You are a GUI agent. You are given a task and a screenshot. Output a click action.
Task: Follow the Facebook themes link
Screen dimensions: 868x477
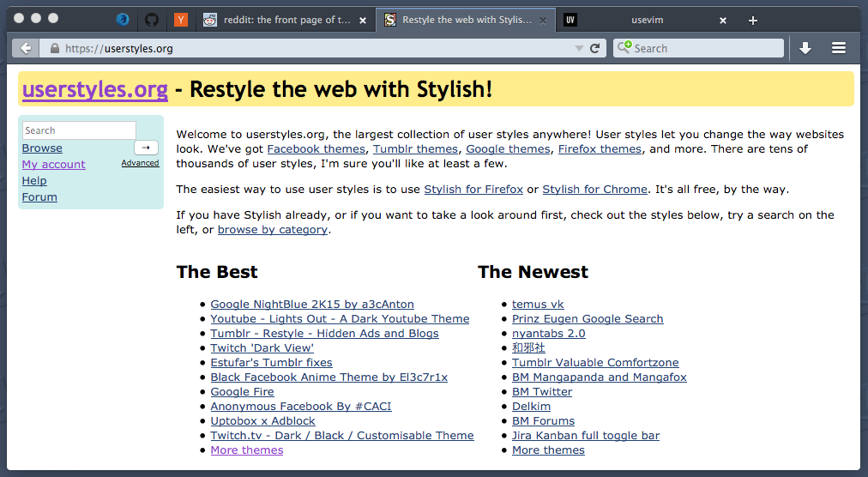point(316,149)
